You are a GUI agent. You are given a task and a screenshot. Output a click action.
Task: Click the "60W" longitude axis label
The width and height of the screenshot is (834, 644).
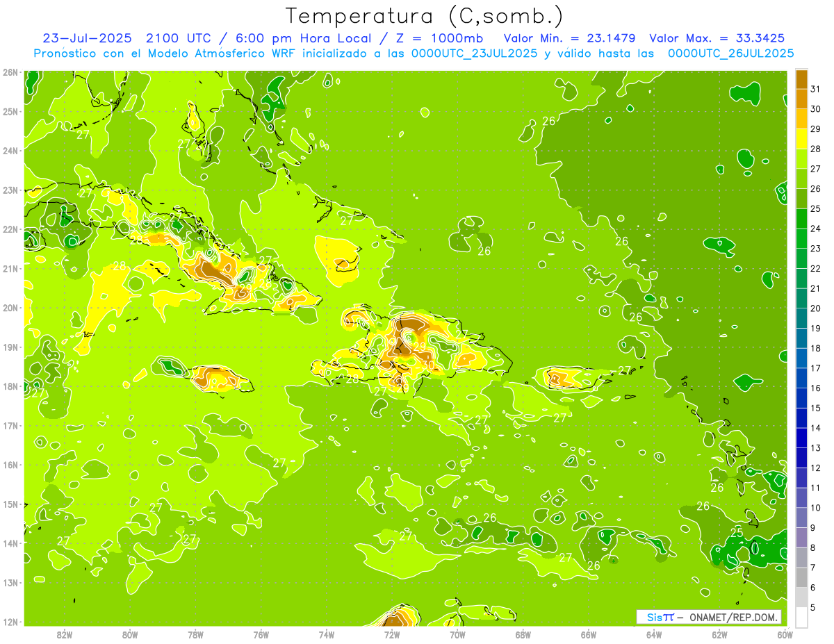pos(785,634)
